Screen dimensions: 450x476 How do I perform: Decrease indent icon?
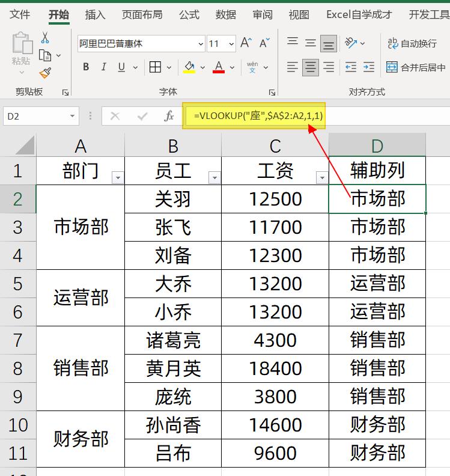coord(351,67)
